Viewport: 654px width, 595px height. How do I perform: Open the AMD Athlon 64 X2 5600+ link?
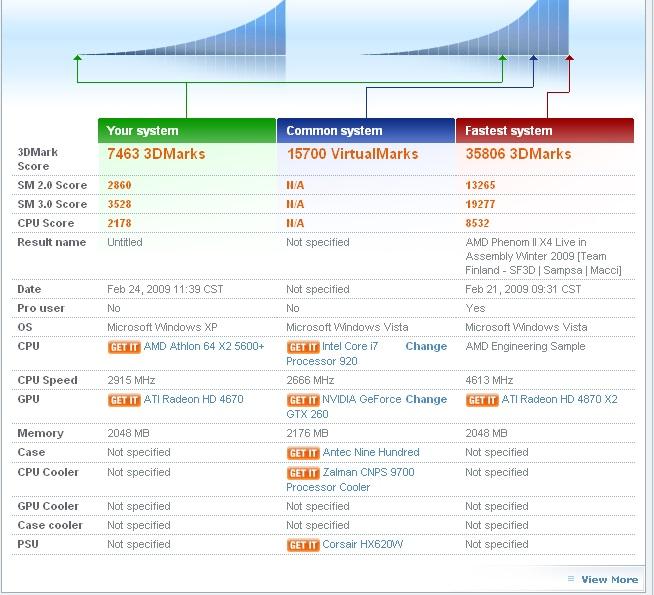point(204,346)
